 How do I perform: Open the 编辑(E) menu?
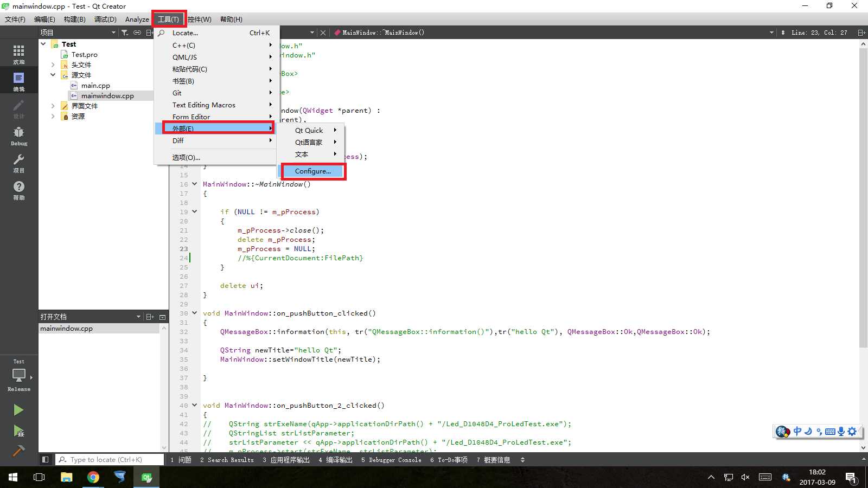click(x=44, y=19)
